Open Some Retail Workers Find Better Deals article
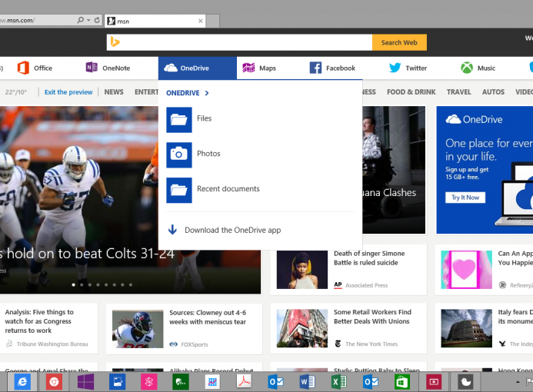 point(372,317)
